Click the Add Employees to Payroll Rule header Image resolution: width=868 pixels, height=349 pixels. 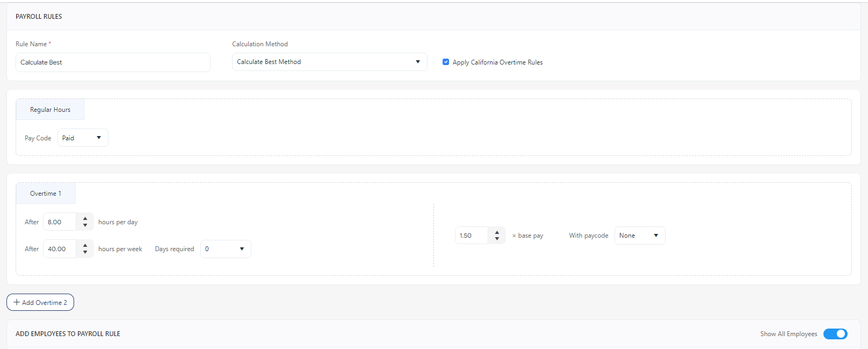click(x=68, y=334)
